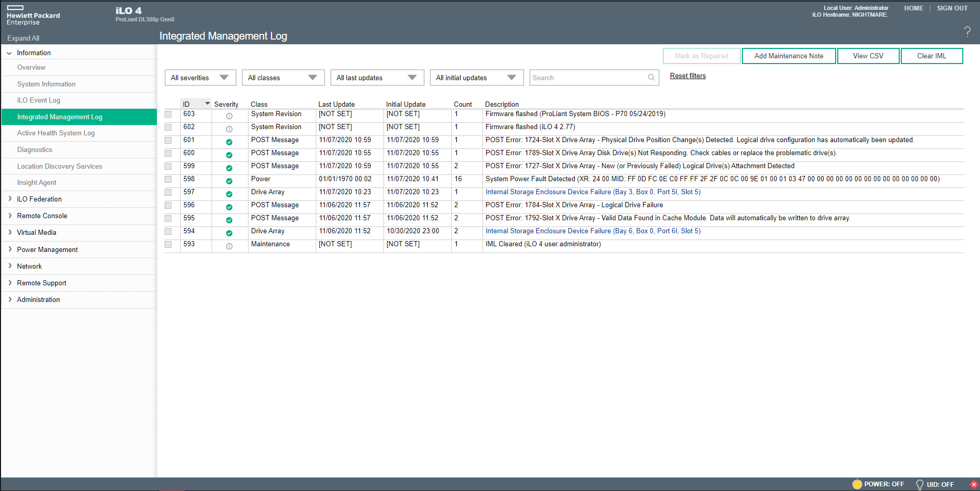Screen dimensions: 980x491
Task: Expand the Network section
Action: [x=10, y=266]
